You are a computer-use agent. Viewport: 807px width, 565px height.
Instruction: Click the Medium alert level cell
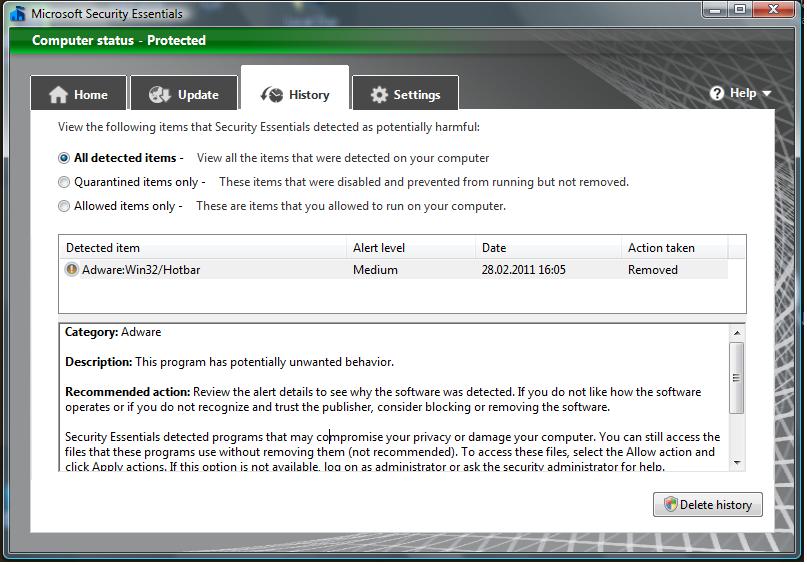point(375,270)
